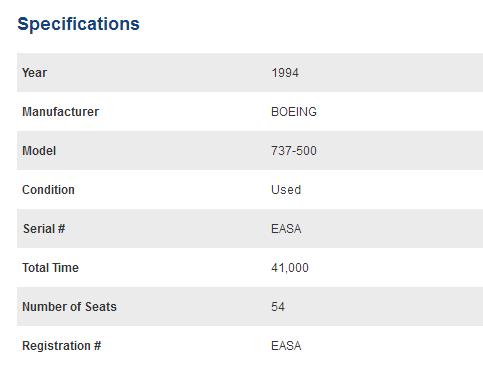483x380 pixels.
Task: Select the Serial # label
Action: (44, 229)
